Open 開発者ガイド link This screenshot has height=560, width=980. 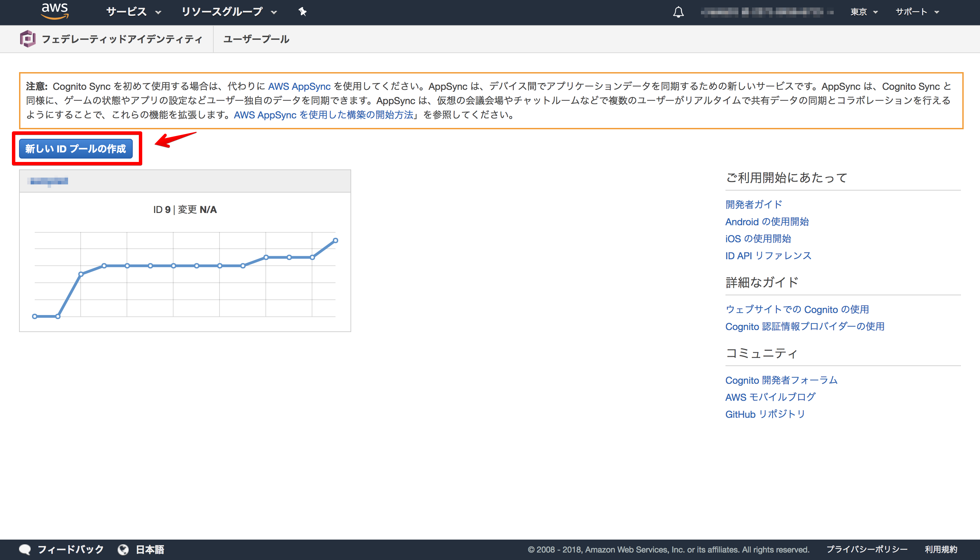coord(754,204)
